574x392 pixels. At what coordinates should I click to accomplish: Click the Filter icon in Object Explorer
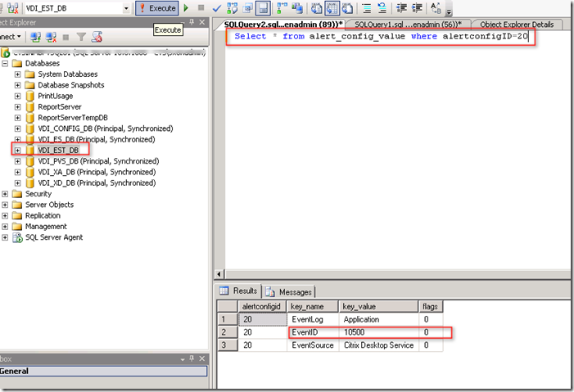[82, 37]
